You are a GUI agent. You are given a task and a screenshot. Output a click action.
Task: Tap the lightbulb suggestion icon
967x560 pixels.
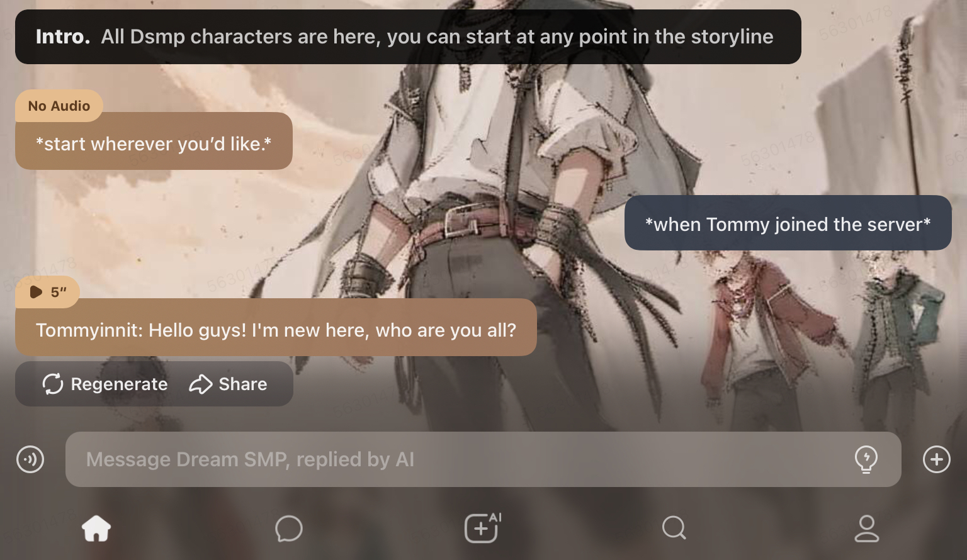pos(866,459)
